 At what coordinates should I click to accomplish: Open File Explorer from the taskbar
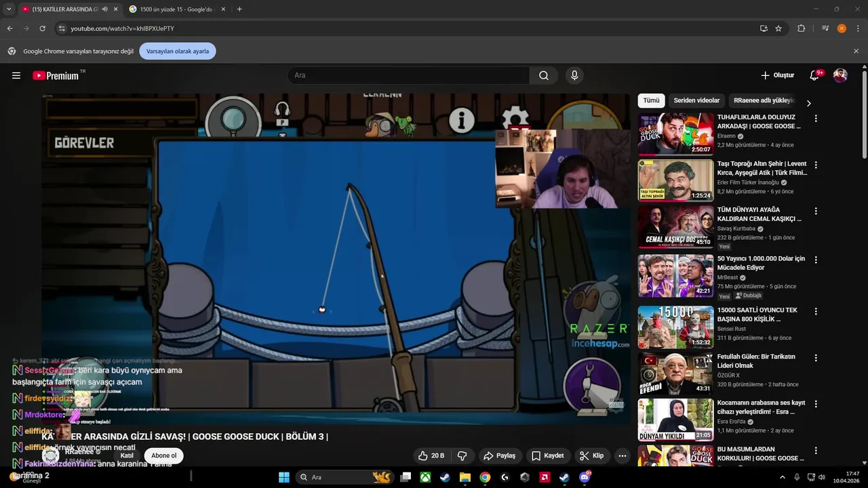tap(465, 477)
